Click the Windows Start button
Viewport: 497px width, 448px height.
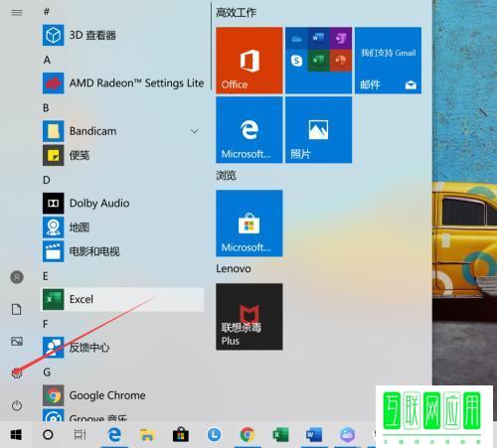tap(16, 434)
